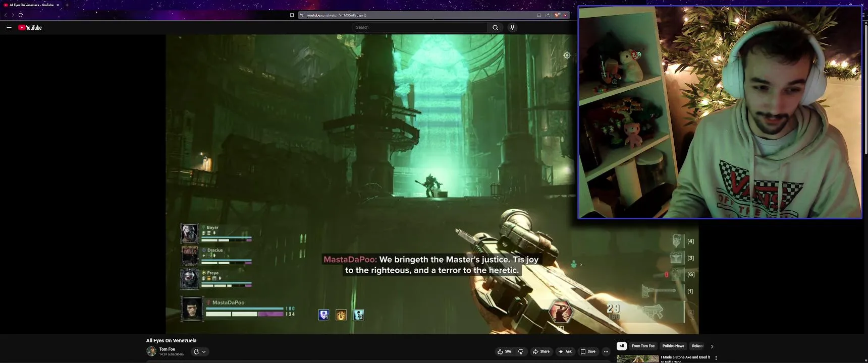Open Brave Shields icon

[x=557, y=15]
